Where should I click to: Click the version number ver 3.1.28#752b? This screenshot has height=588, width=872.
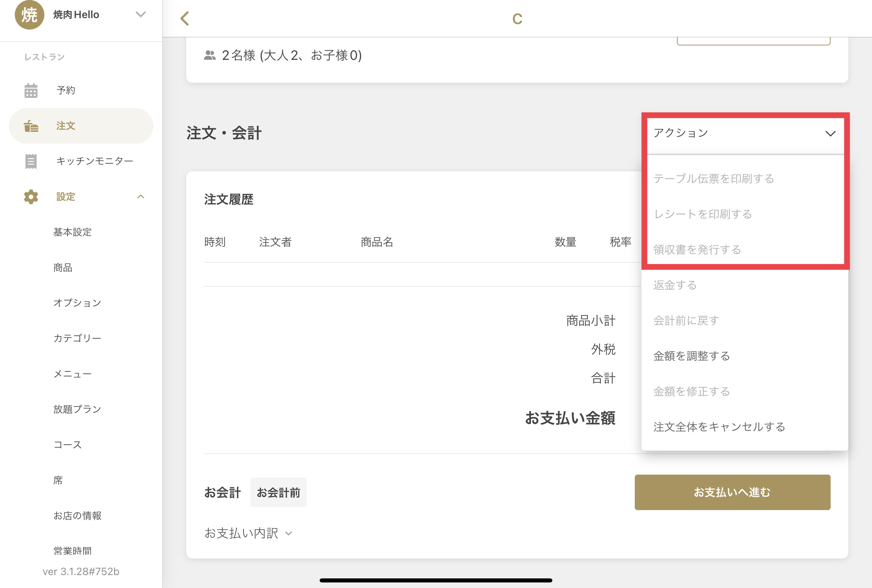[x=81, y=571]
